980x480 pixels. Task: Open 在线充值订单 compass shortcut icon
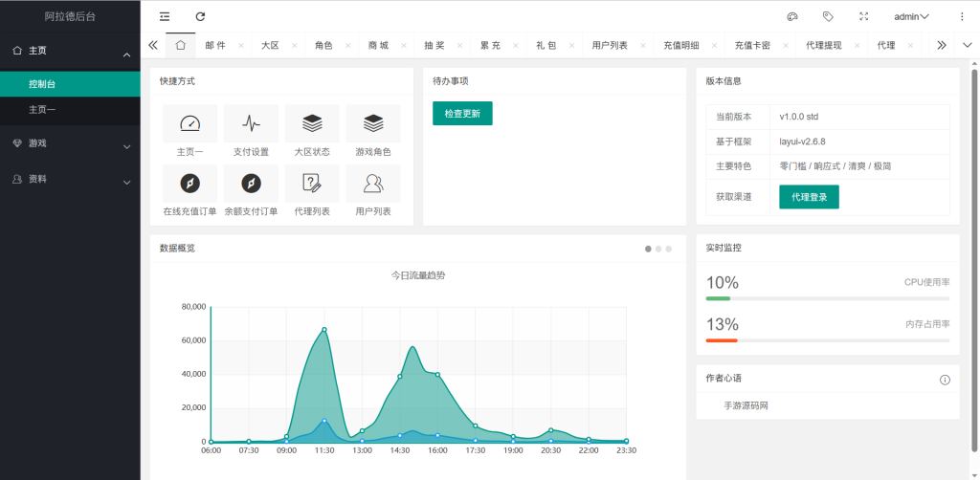point(189,184)
